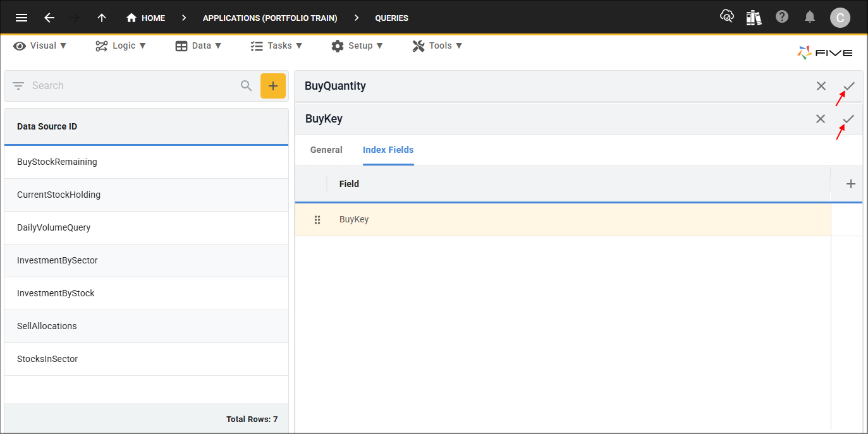This screenshot has width=868, height=434.
Task: Select the InvestmentByStock query
Action: coord(146,294)
